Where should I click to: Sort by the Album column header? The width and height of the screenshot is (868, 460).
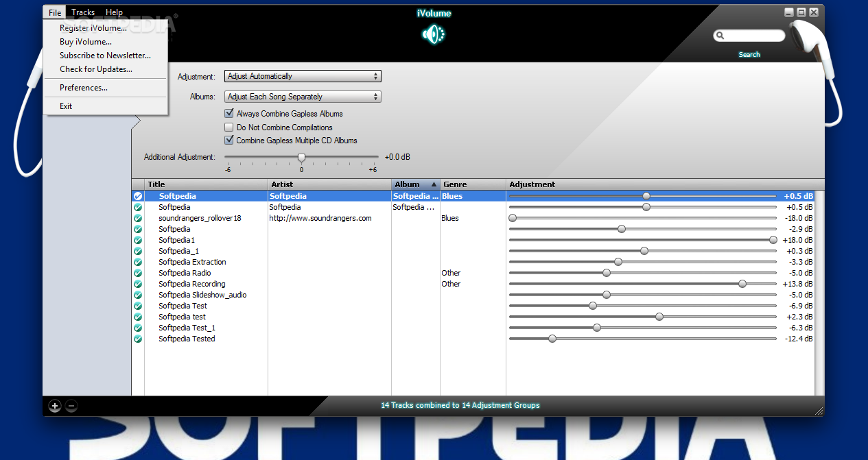pos(416,184)
